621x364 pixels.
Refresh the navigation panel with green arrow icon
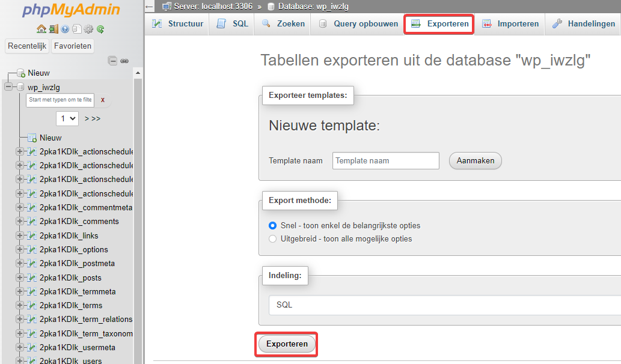100,29
